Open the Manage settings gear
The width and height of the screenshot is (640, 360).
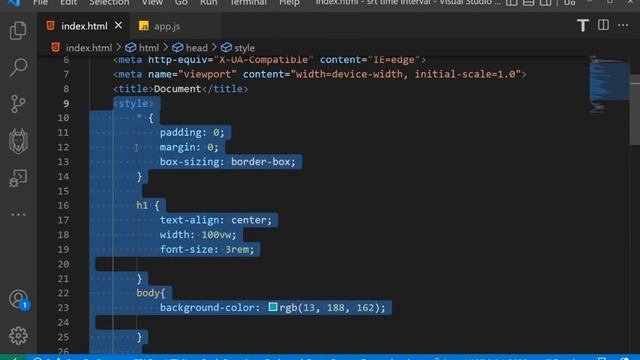[18, 336]
